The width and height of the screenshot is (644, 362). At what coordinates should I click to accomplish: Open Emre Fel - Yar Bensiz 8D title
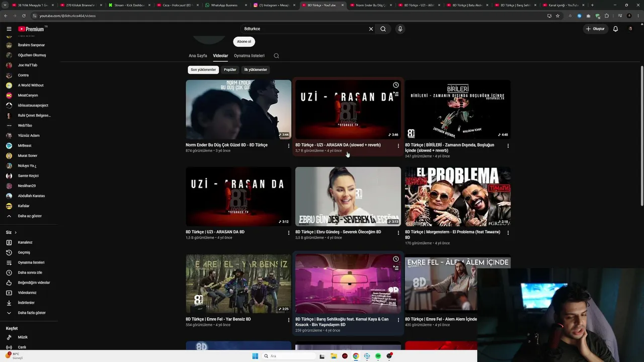pyautogui.click(x=218, y=319)
